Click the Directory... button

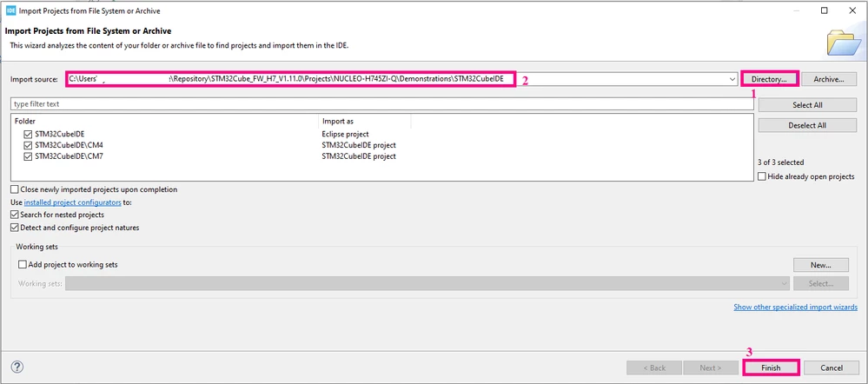[770, 79]
